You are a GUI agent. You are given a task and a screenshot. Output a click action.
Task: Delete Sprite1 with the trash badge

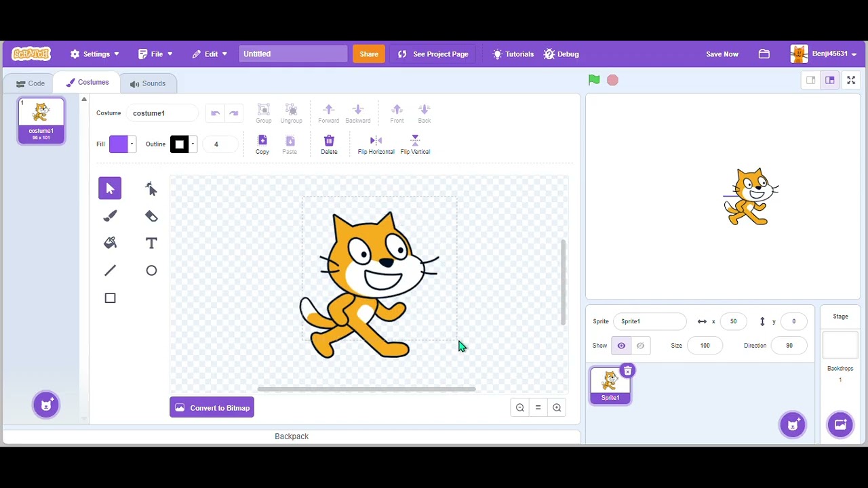tap(628, 371)
